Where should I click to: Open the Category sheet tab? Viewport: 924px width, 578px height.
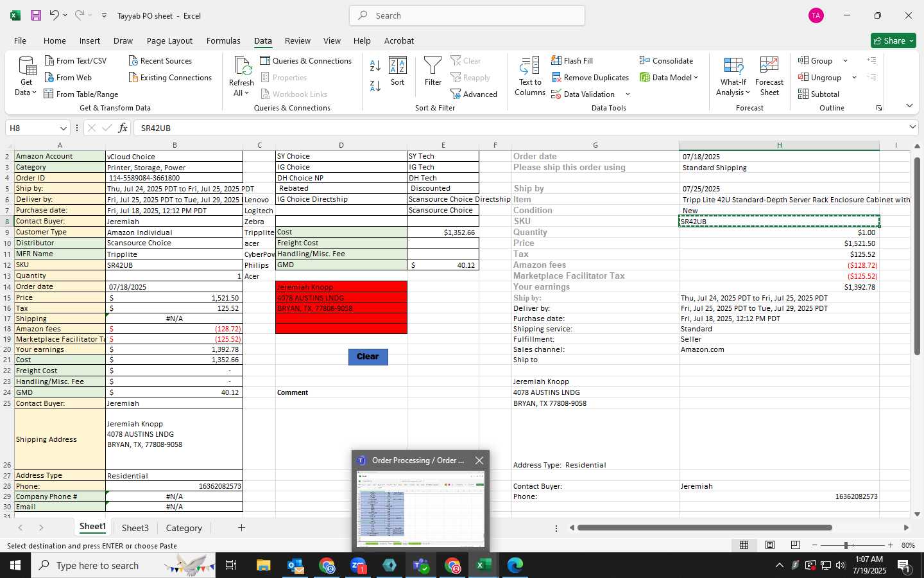[184, 528]
